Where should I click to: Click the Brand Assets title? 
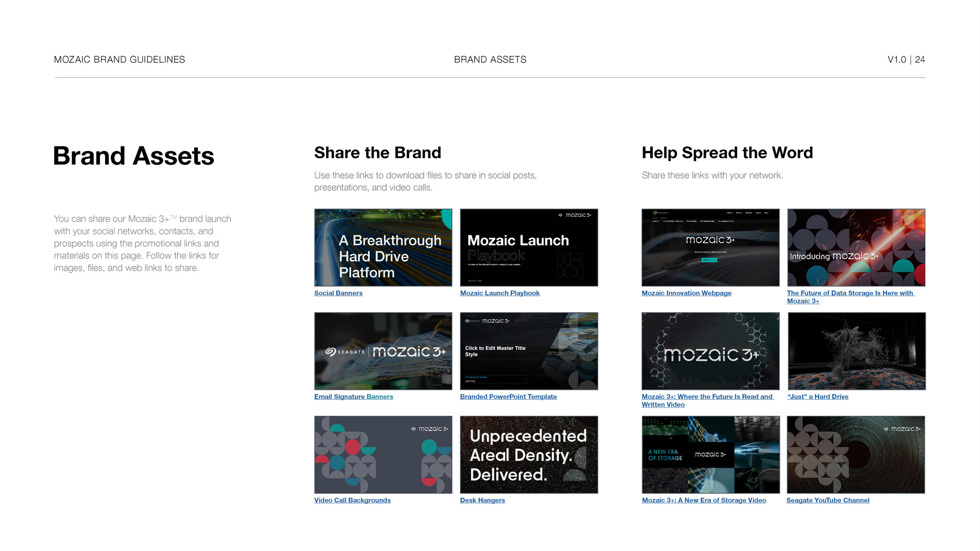coord(134,156)
